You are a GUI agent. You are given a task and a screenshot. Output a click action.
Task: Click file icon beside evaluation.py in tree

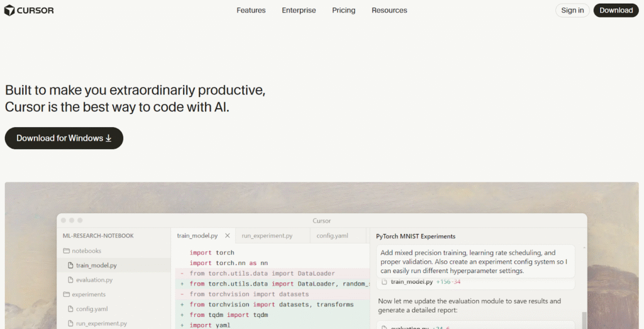(70, 280)
